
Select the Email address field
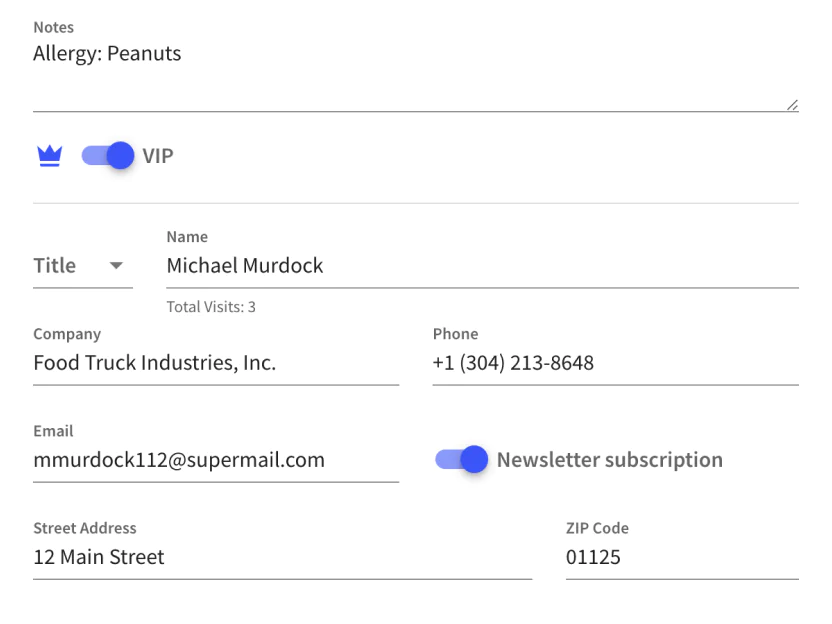[216, 460]
